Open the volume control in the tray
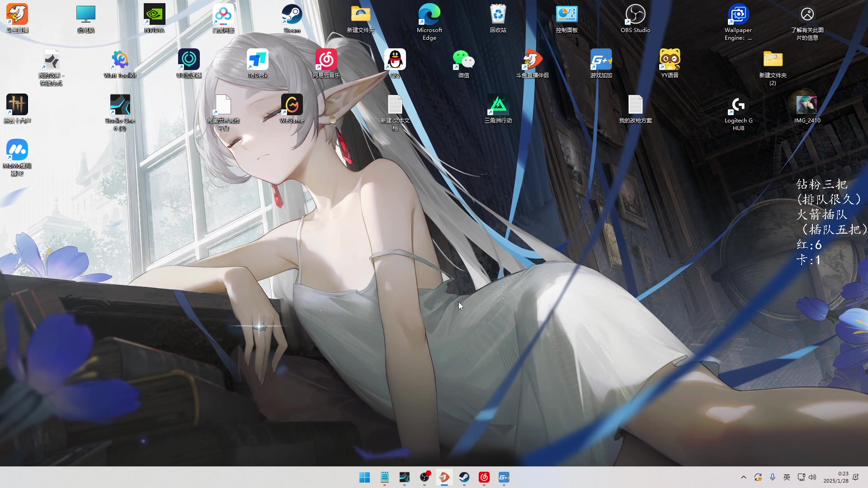 tap(812, 477)
